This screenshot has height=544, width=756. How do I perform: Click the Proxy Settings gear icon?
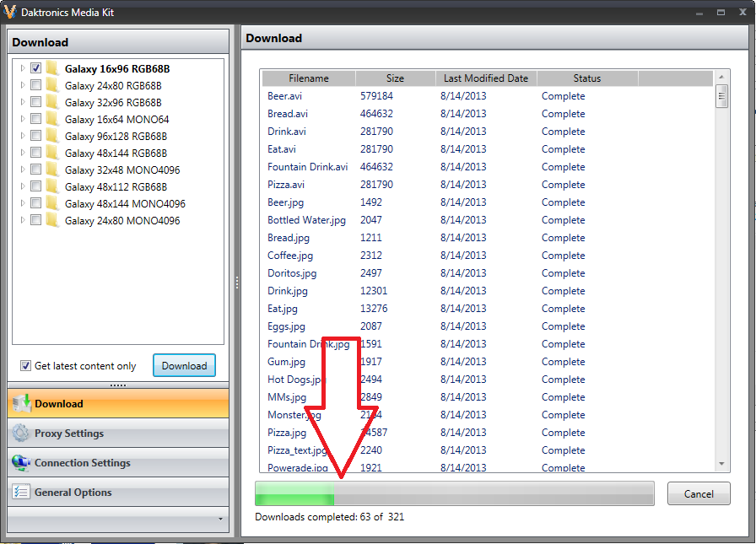21,434
